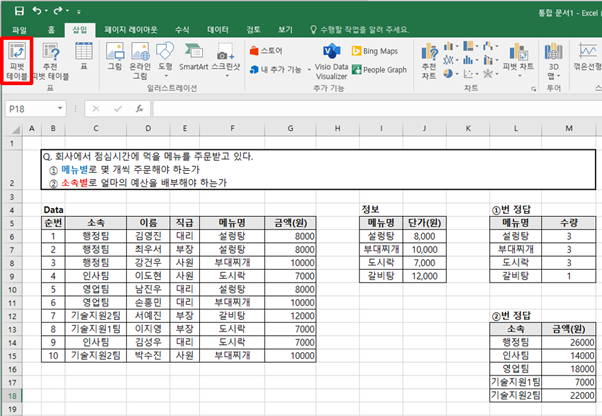The image size is (602, 416).
Task: Open Online Pictures (온라인 그림)
Action: [140, 61]
